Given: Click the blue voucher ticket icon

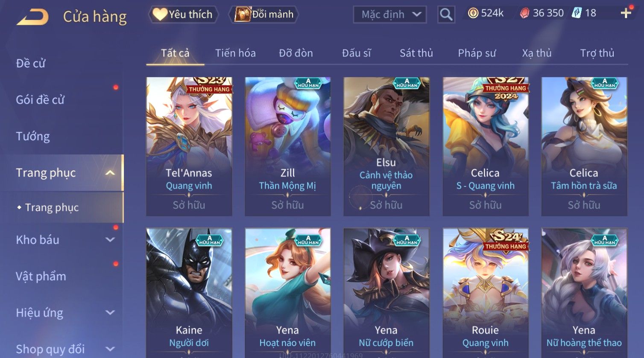Looking at the screenshot, I should [577, 13].
